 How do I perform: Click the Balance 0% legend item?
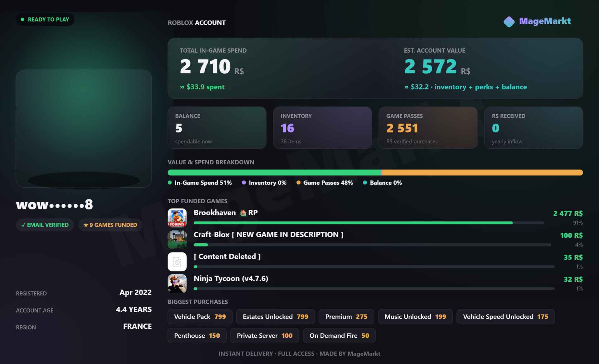[x=382, y=183]
